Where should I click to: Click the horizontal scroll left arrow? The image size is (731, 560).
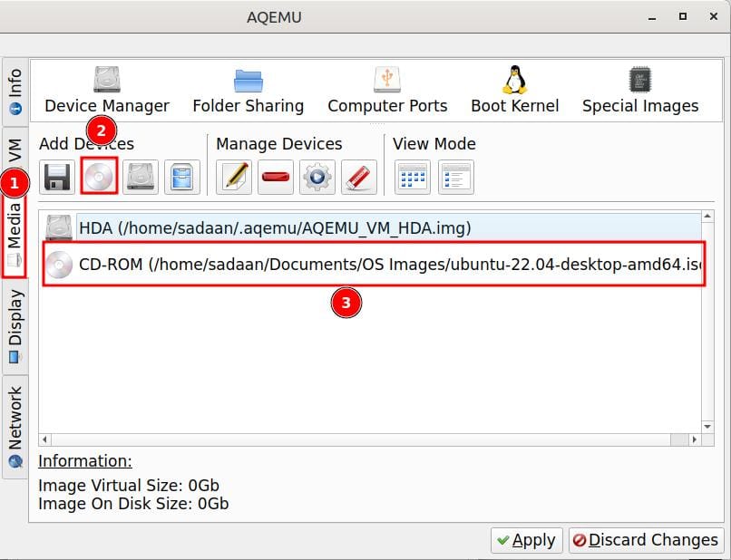pos(45,439)
